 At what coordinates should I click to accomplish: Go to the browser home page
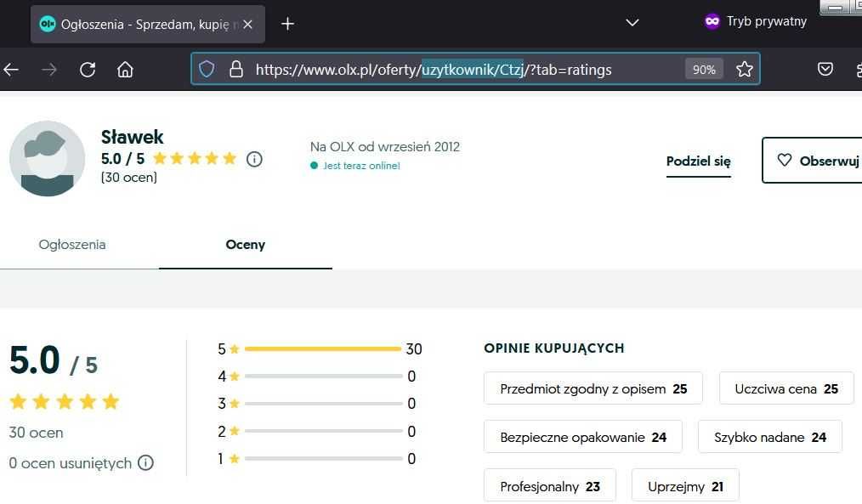coord(125,69)
